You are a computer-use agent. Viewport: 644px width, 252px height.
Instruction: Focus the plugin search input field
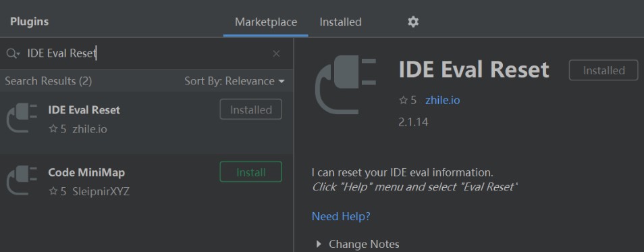146,53
